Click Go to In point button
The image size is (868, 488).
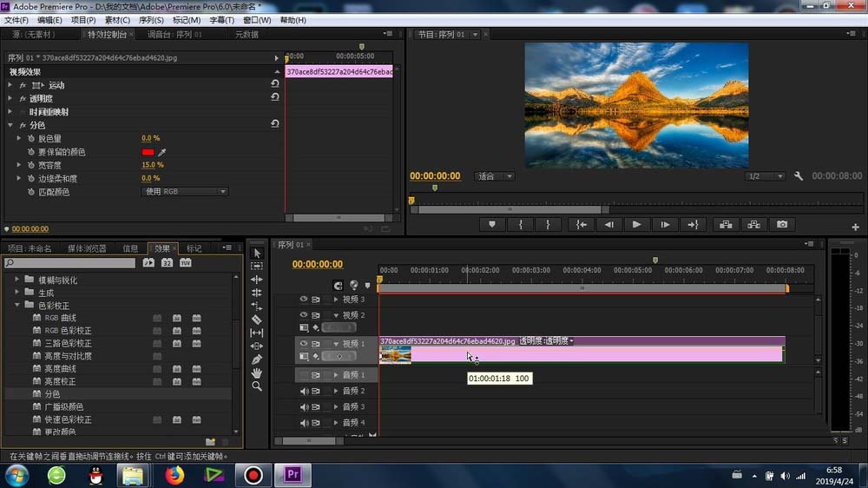point(582,224)
